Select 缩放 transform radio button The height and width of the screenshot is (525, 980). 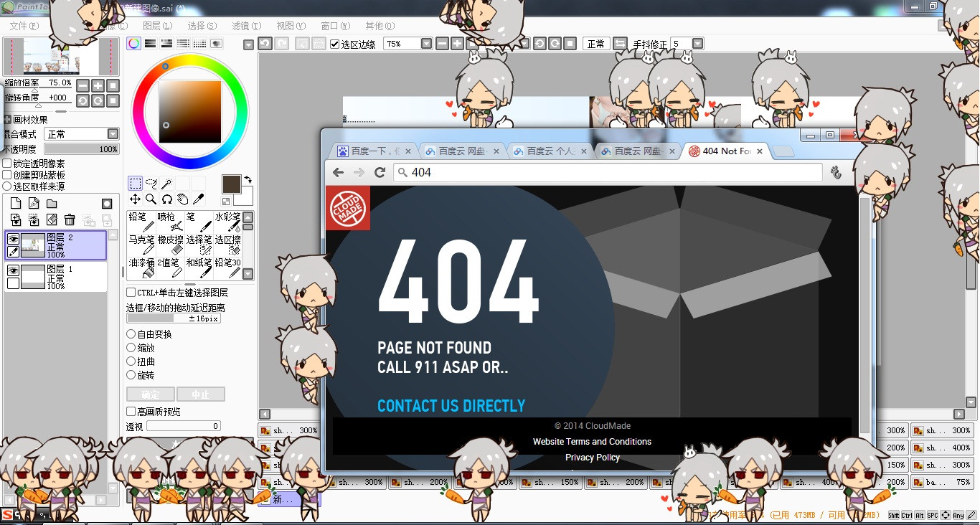click(131, 348)
